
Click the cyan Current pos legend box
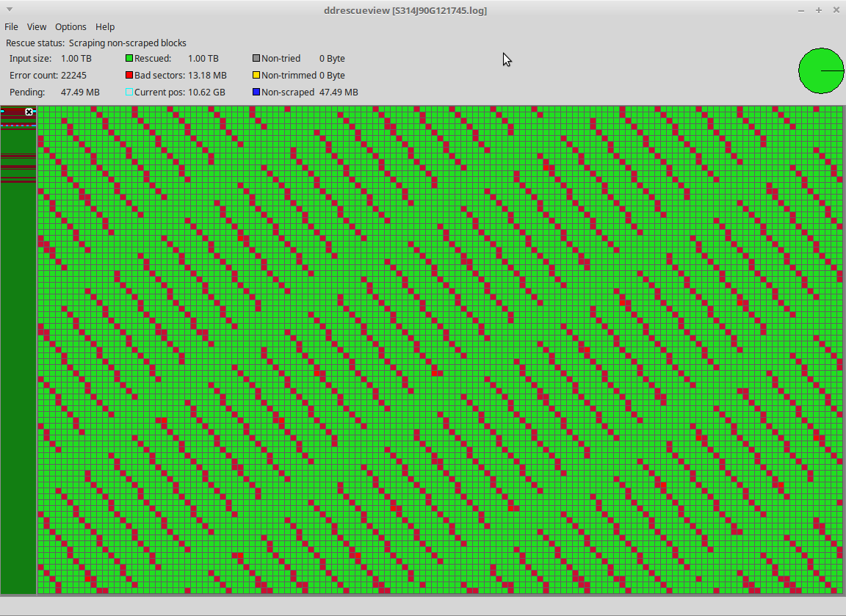pos(129,93)
